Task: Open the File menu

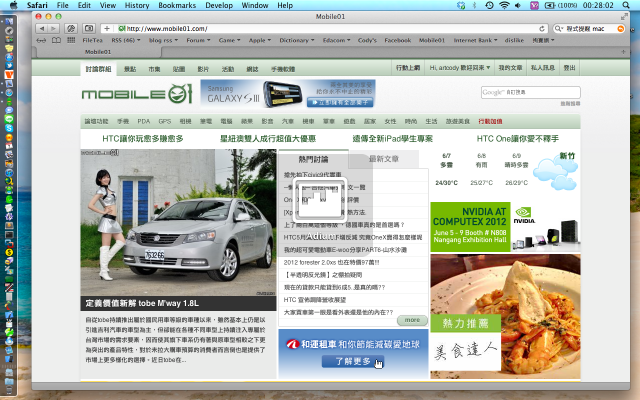Action: coord(62,5)
